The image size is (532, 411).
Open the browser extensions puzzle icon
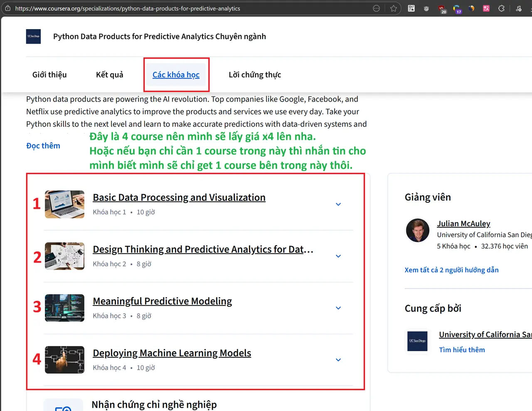(501, 8)
